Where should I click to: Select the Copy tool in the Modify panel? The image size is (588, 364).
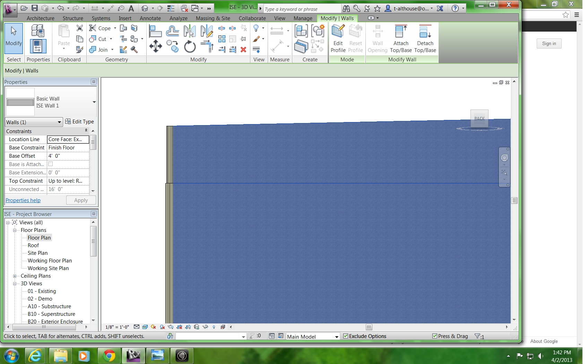pyautogui.click(x=172, y=46)
